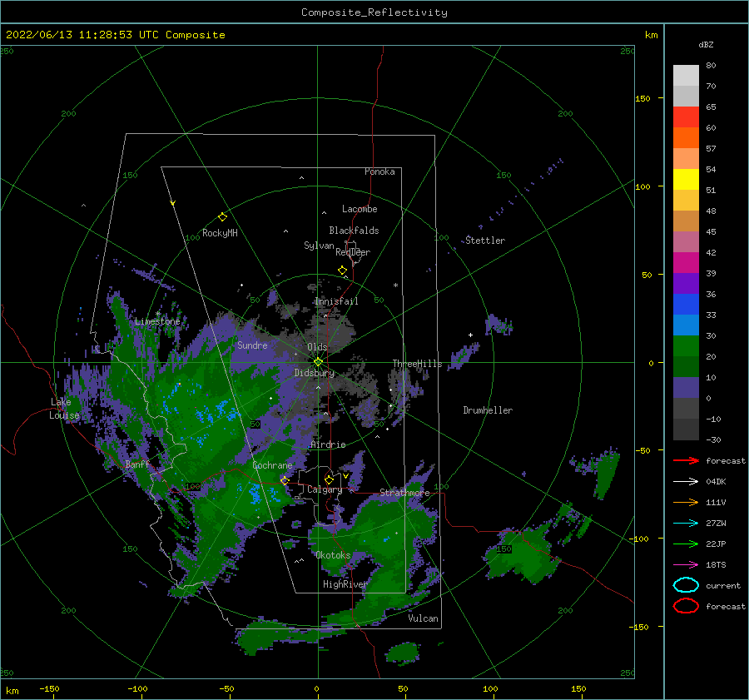The height and width of the screenshot is (700, 749).
Task: Click the Vulcan town label
Action: click(x=424, y=618)
